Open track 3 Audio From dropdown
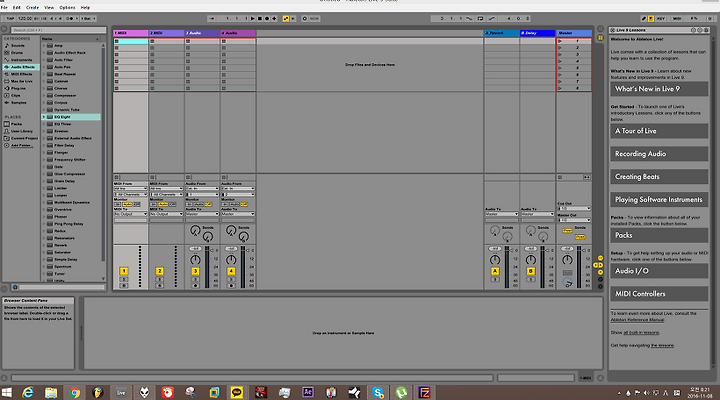 click(x=202, y=189)
